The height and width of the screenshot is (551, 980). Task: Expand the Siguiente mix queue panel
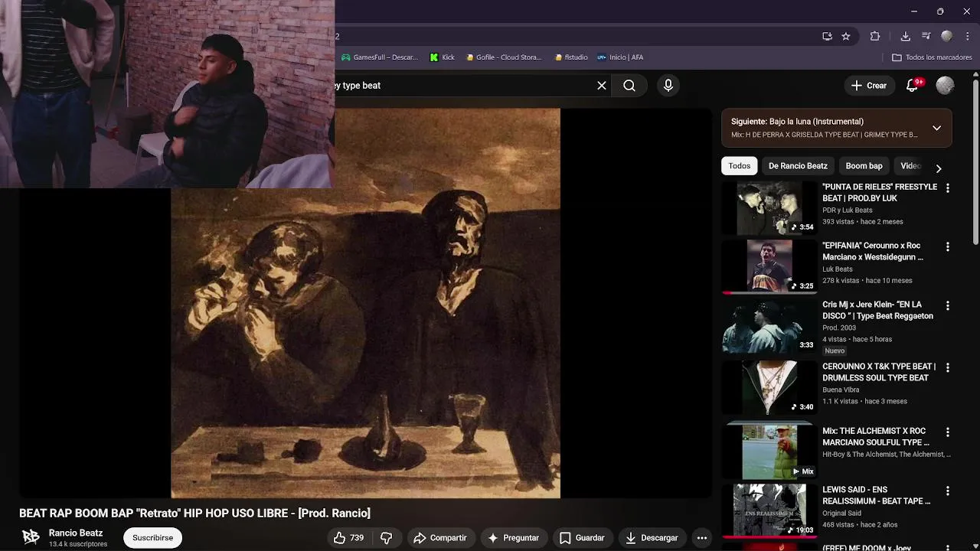tap(936, 128)
